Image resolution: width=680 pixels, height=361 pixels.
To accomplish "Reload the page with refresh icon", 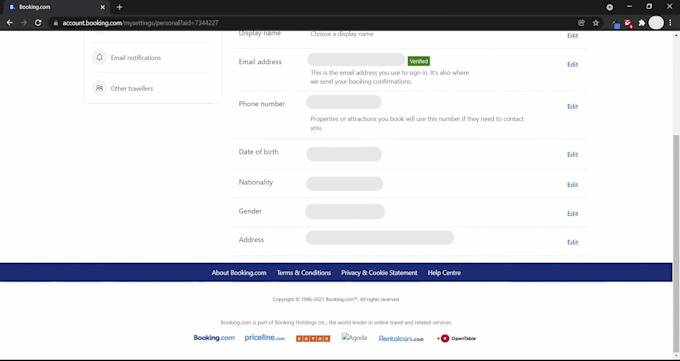I will click(38, 23).
